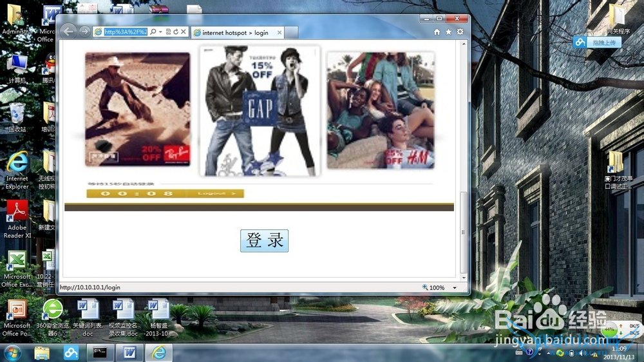Click the 拖拽上传 upload widget
The image size is (644, 362).
(x=597, y=42)
